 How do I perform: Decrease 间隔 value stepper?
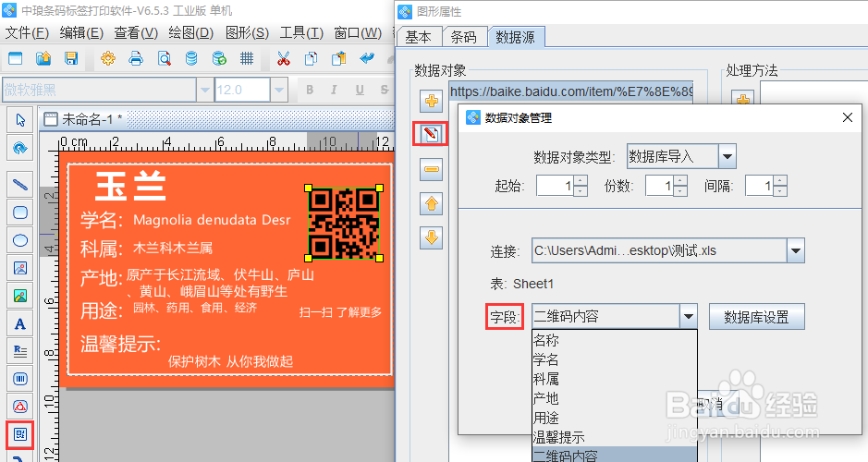(x=780, y=191)
